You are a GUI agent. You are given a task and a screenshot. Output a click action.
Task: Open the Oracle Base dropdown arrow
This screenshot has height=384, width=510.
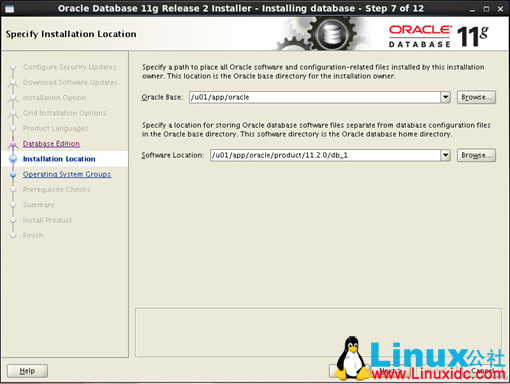[x=446, y=97]
